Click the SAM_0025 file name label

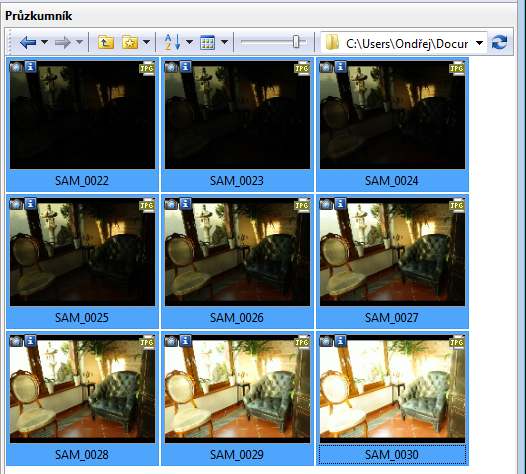pos(82,318)
